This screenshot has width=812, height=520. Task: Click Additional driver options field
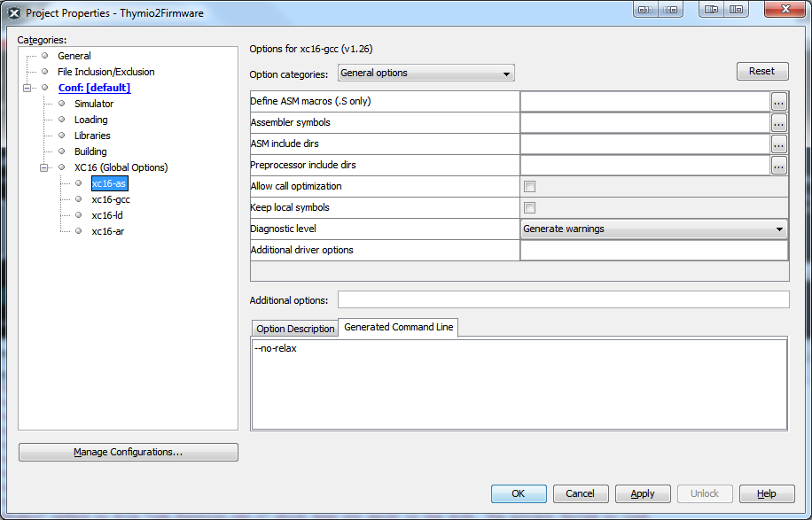tap(654, 251)
